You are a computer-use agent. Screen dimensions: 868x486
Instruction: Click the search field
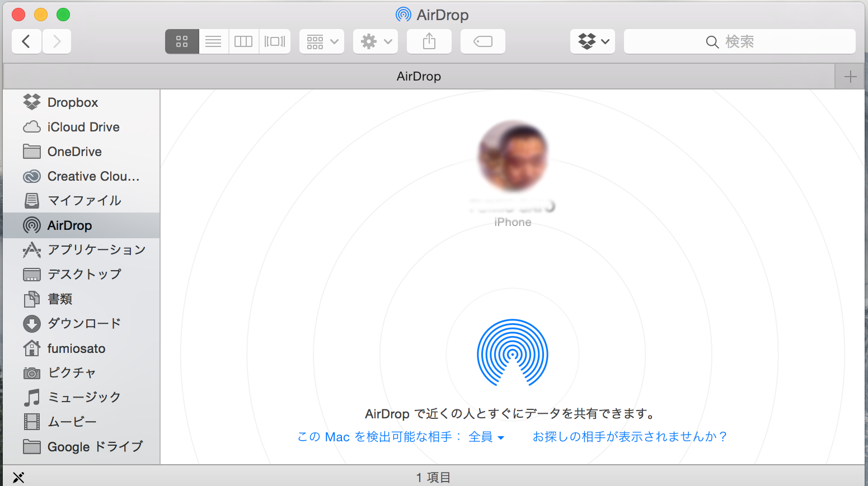[740, 41]
